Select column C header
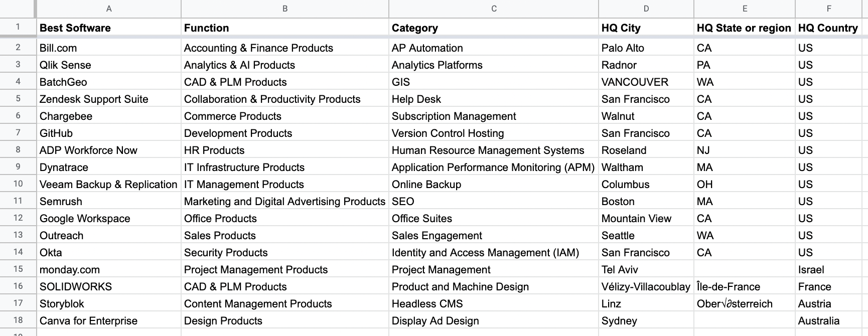This screenshot has height=336, width=868. pyautogui.click(x=494, y=9)
